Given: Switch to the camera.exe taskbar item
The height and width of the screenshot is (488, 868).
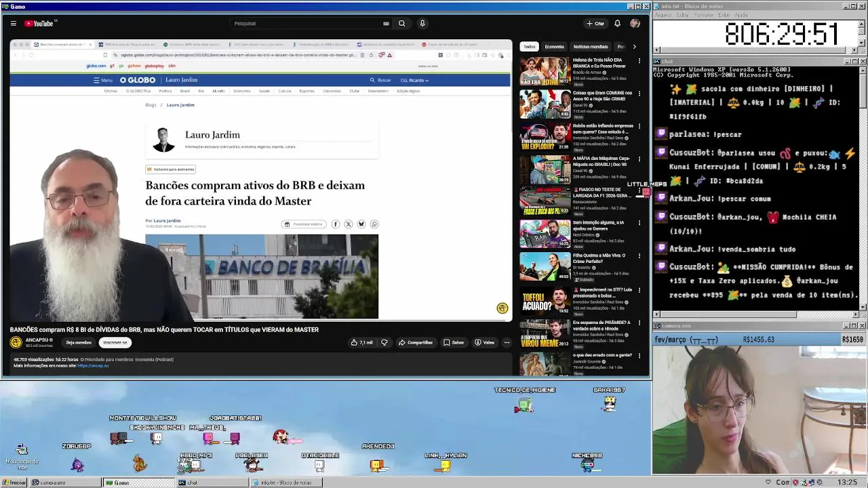Looking at the screenshot, I should 64,483.
